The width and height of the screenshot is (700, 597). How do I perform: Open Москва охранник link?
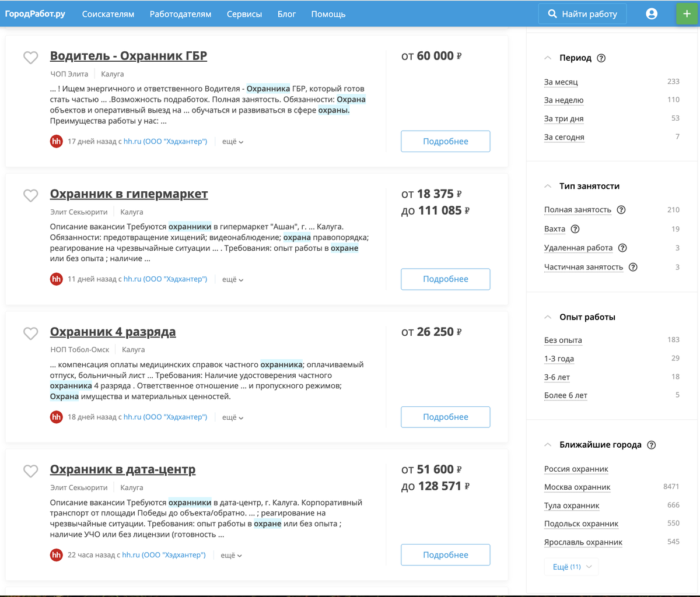point(577,487)
